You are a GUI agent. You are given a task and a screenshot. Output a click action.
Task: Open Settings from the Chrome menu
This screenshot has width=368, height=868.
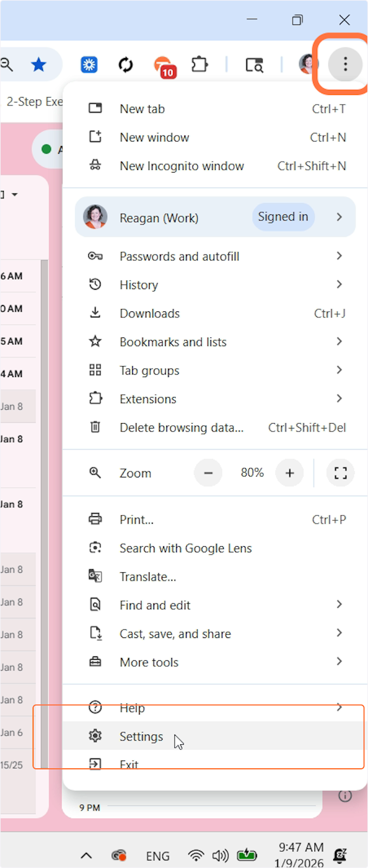point(141,736)
